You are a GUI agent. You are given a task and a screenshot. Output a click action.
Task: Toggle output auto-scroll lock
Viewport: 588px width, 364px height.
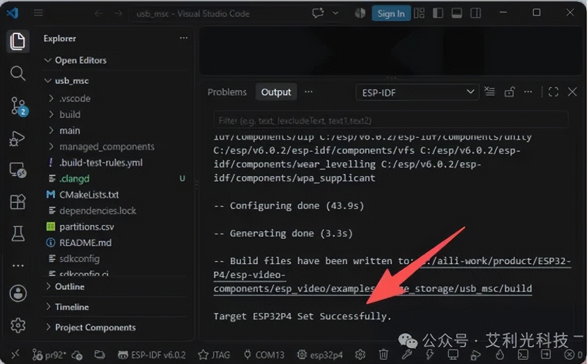pyautogui.click(x=509, y=92)
